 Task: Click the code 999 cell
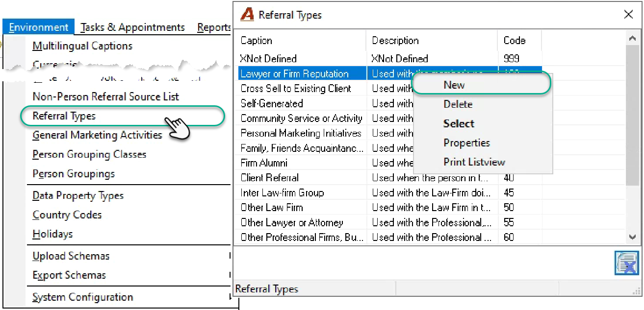(x=512, y=59)
